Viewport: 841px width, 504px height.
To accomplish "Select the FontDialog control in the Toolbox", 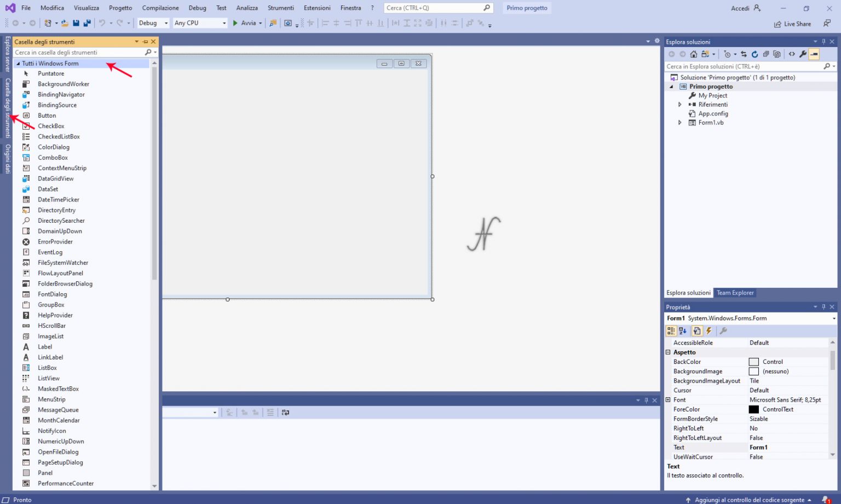I will click(52, 294).
